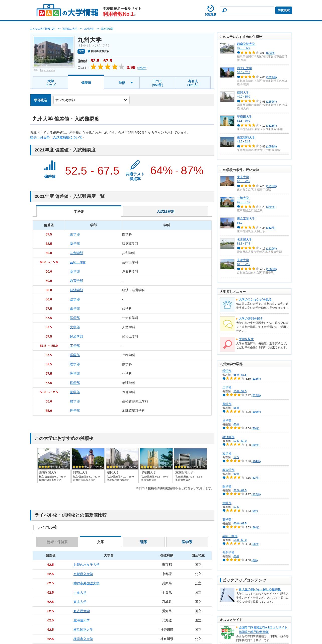
Task: Click the red magnifier icon for 大学を探す
Action: point(227,344)
